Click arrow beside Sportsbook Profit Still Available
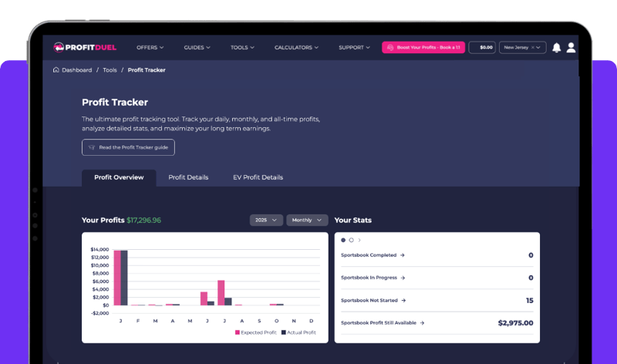The image size is (617, 364). point(422,323)
